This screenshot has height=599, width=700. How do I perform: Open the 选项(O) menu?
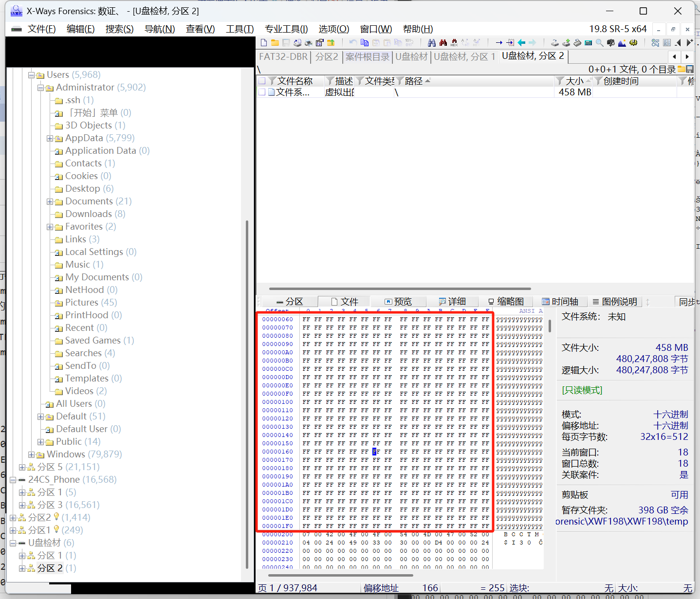(x=334, y=29)
